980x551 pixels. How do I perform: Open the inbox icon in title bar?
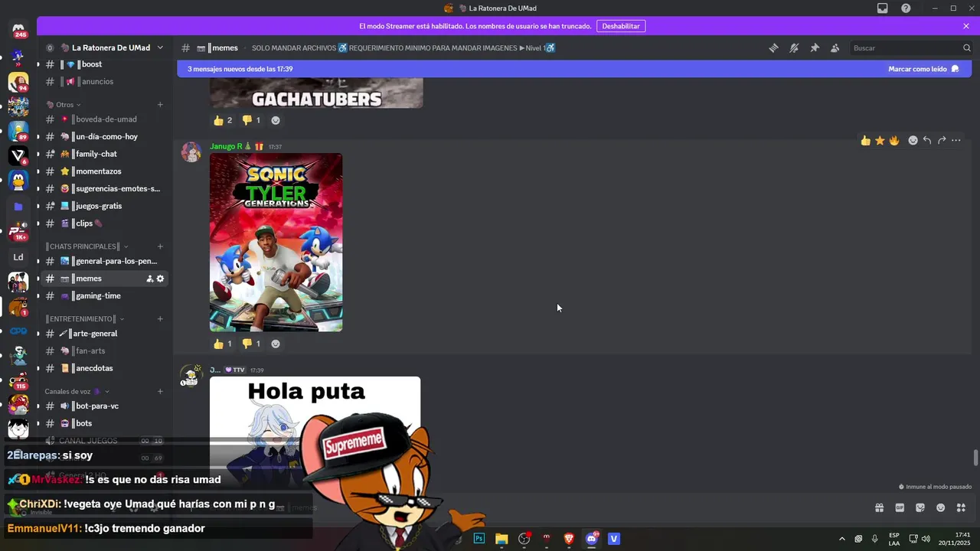tap(883, 8)
